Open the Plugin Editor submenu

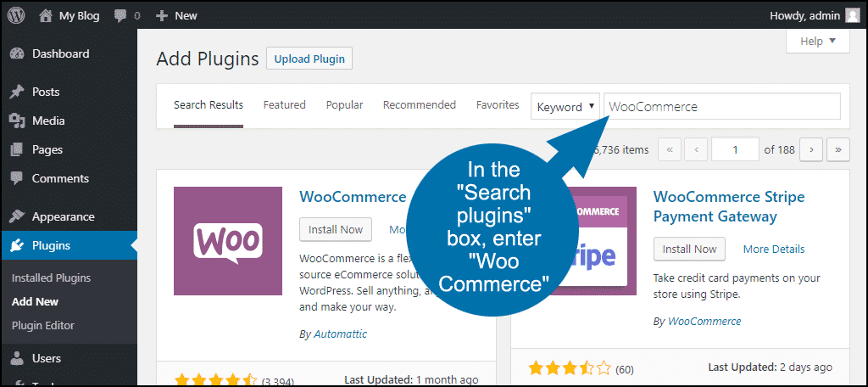42,326
